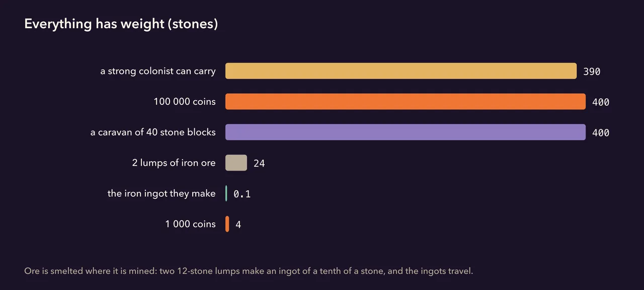Click the 400 value beside the coins bar

coord(601,102)
